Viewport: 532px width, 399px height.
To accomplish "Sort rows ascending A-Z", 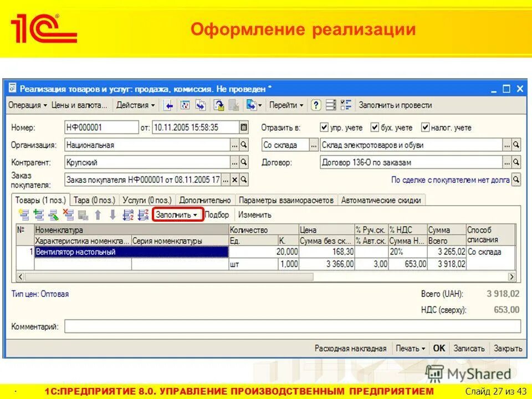I will click(x=128, y=215).
